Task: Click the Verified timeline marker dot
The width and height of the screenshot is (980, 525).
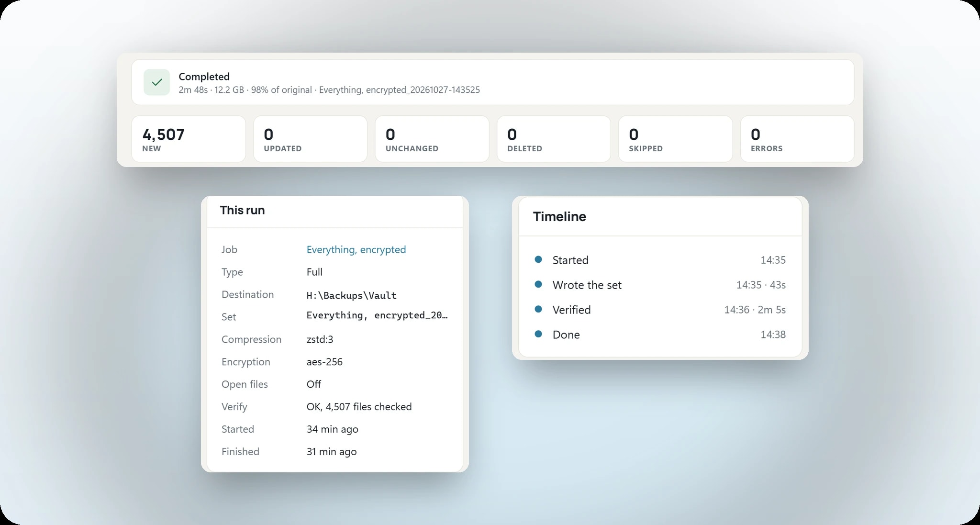Action: pyautogui.click(x=538, y=309)
